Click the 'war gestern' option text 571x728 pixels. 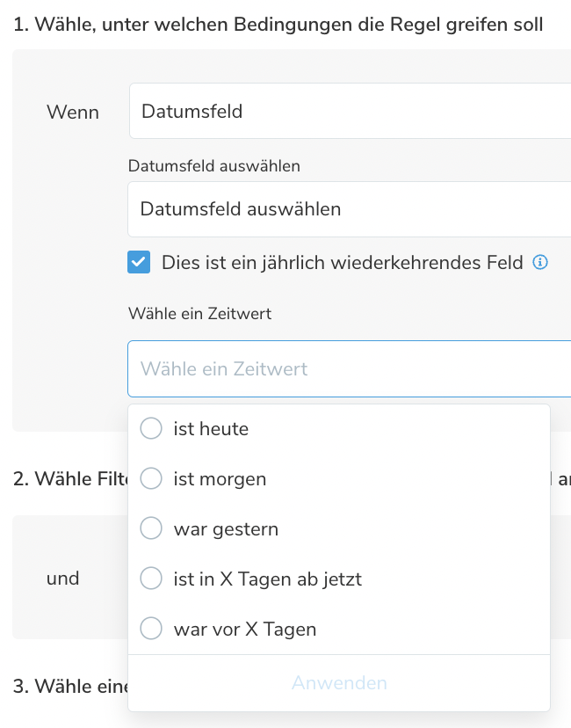pos(226,529)
